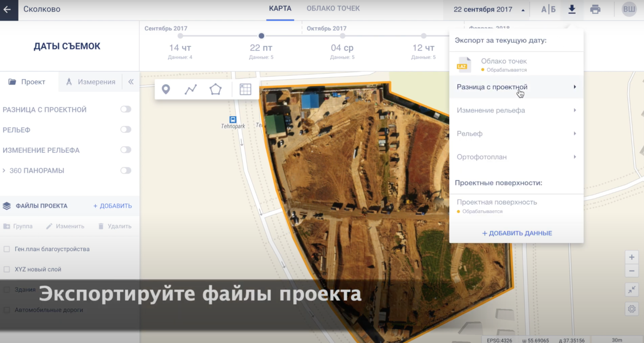
Task: Click the Изменить button
Action: (x=65, y=226)
